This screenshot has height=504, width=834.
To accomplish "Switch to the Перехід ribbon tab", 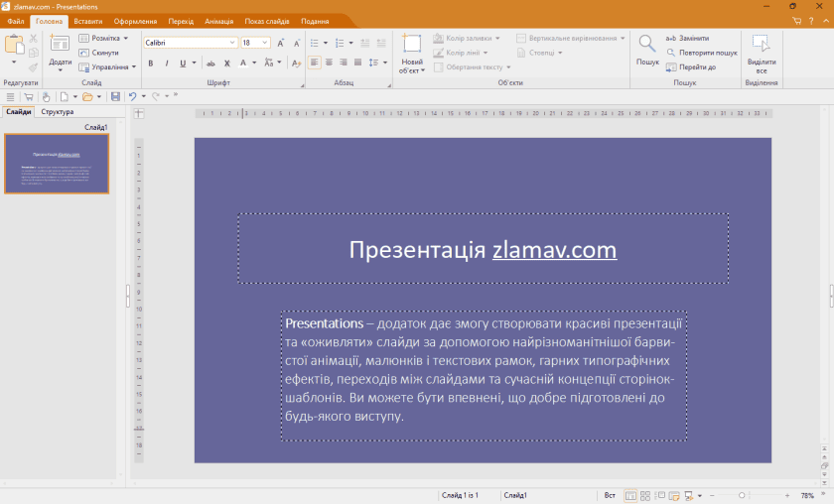I will pyautogui.click(x=181, y=21).
